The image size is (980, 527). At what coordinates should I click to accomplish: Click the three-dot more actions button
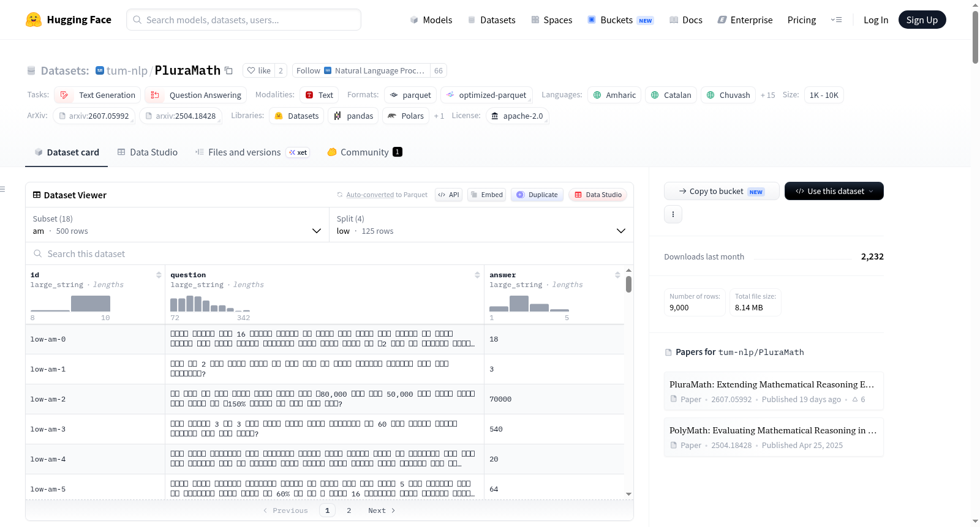pyautogui.click(x=673, y=214)
